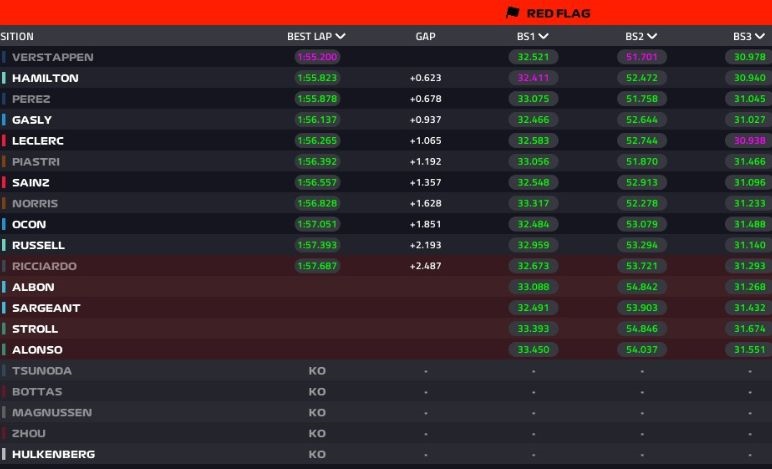Select HAMILTON in the driver list
The height and width of the screenshot is (469, 772).
(x=45, y=78)
